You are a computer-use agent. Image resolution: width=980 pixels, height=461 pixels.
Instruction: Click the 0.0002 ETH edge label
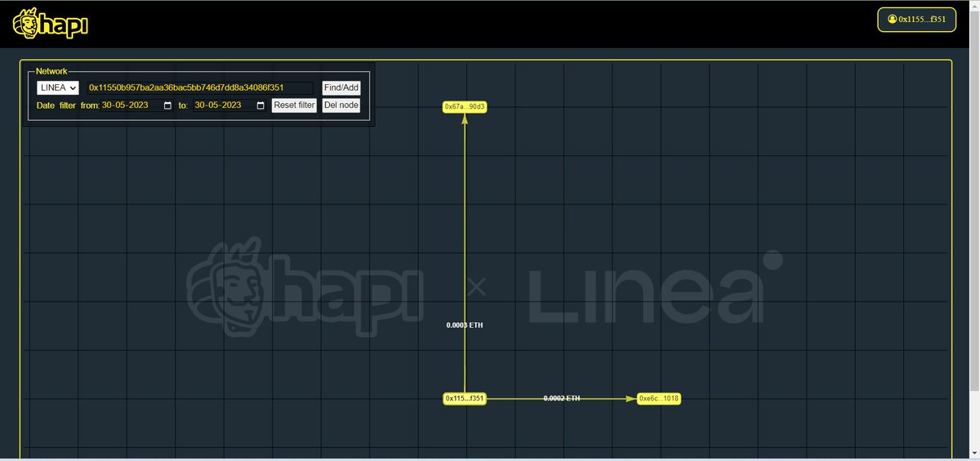(562, 398)
